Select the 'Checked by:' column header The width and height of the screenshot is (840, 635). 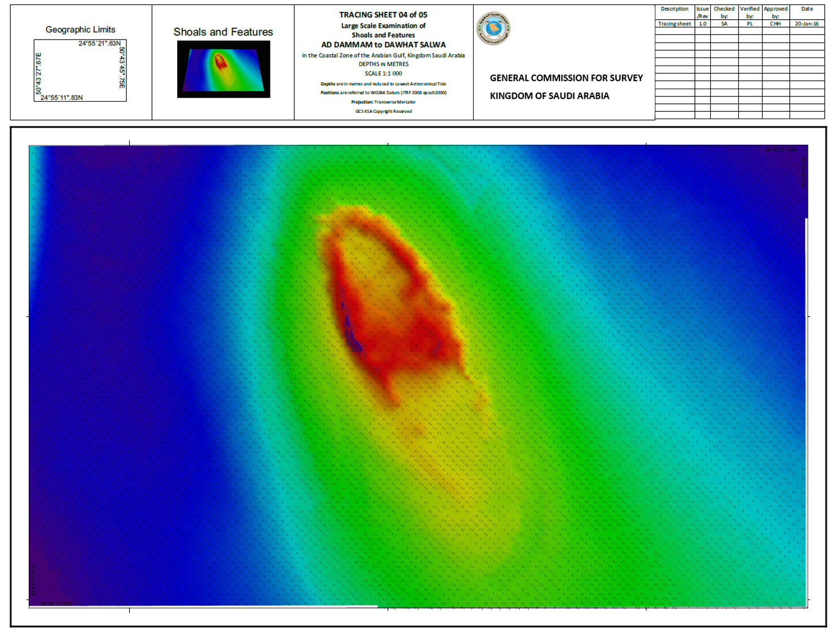(x=724, y=12)
